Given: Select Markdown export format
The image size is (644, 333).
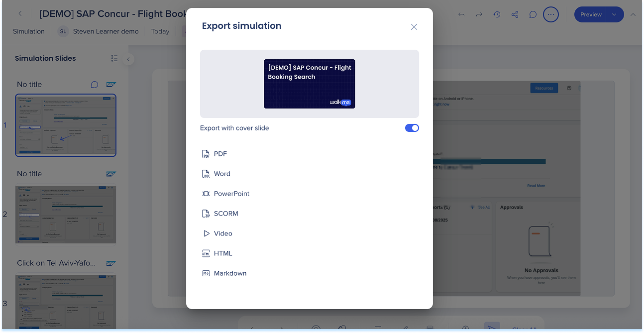Looking at the screenshot, I should 229,273.
